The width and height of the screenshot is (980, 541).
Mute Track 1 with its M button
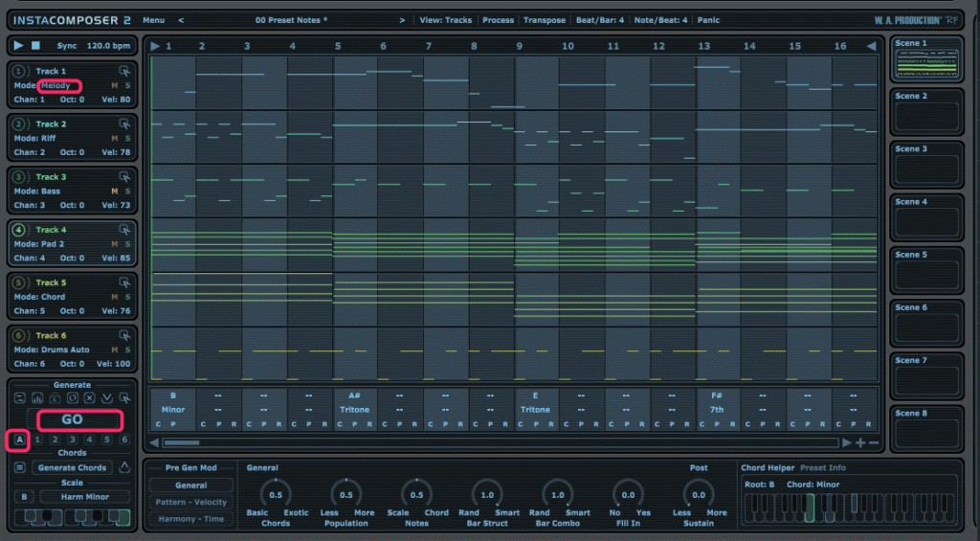[x=115, y=85]
